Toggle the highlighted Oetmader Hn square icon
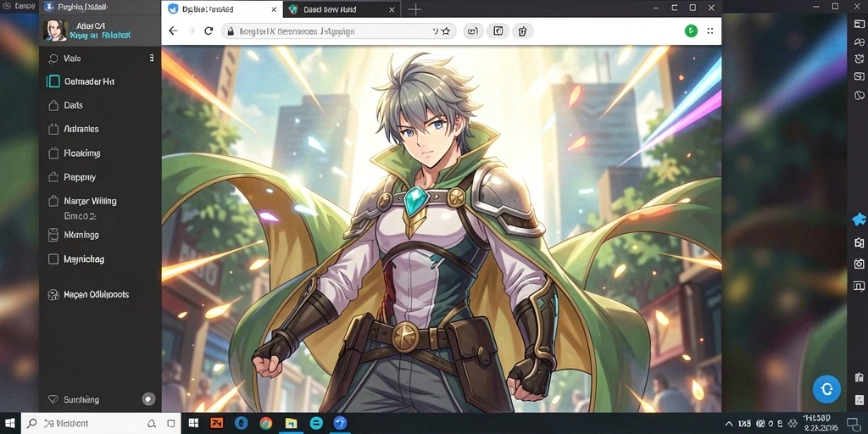The image size is (868, 434). [x=53, y=81]
